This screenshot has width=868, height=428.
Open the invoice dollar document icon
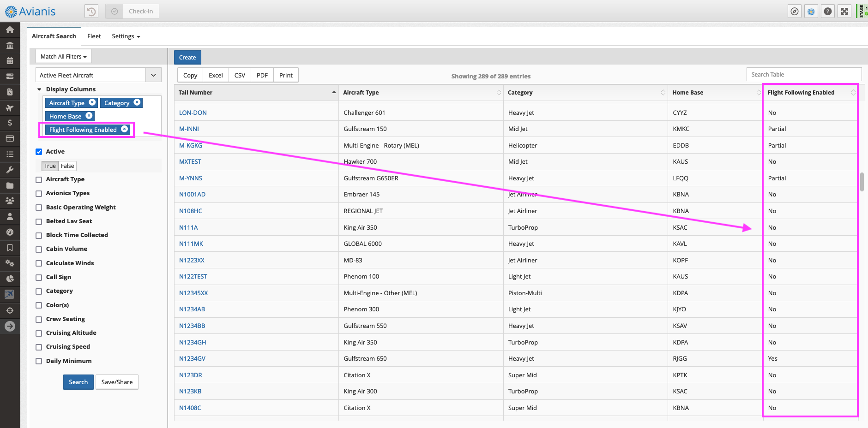pyautogui.click(x=10, y=92)
